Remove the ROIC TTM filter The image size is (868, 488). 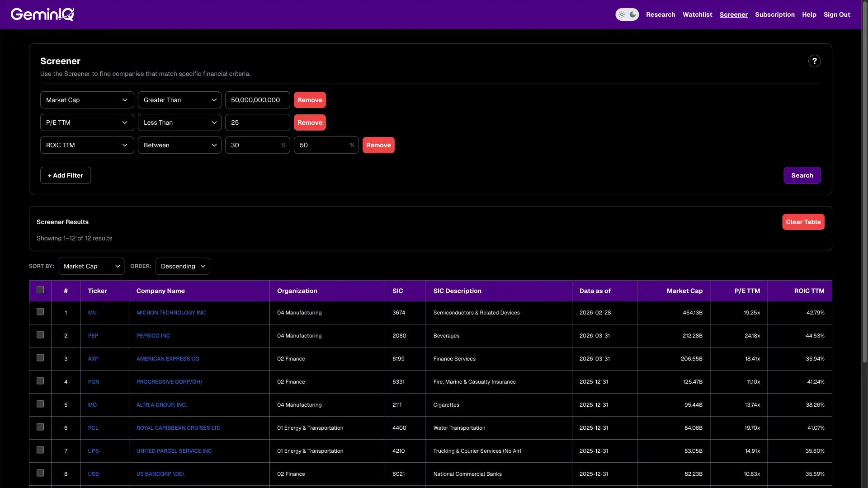(x=378, y=145)
